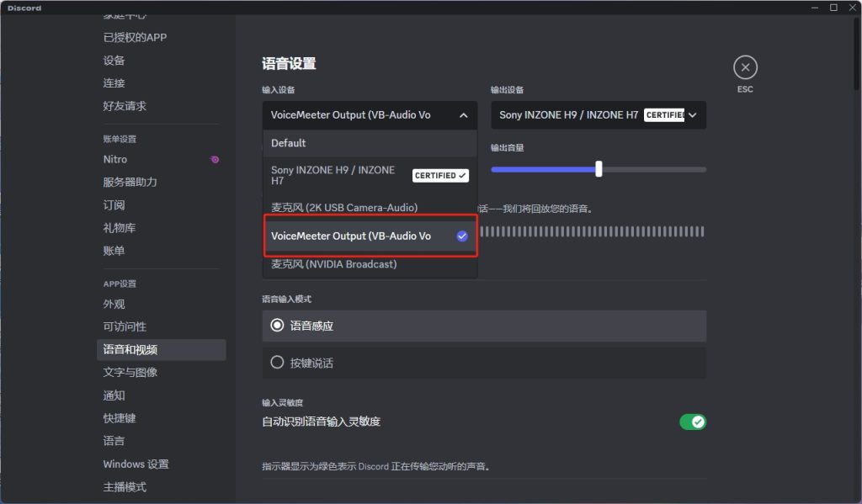The height and width of the screenshot is (504, 862).
Task: Click the APP设置 section header
Action: (x=120, y=284)
